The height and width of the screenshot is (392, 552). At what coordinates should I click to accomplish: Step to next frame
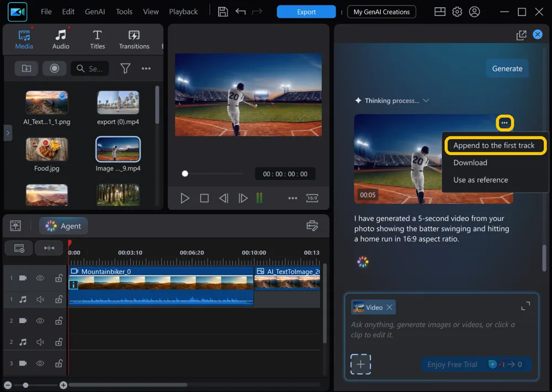[x=243, y=198]
